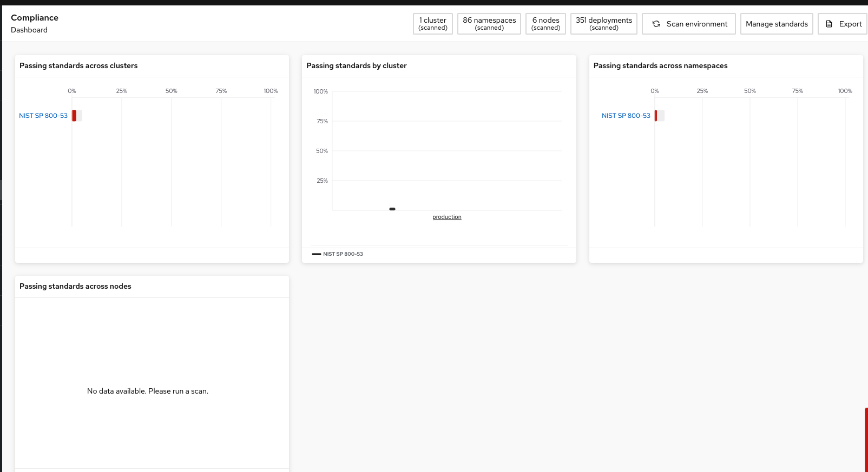This screenshot has height=472, width=868.
Task: Open the 1 cluster scanned tile
Action: click(433, 24)
